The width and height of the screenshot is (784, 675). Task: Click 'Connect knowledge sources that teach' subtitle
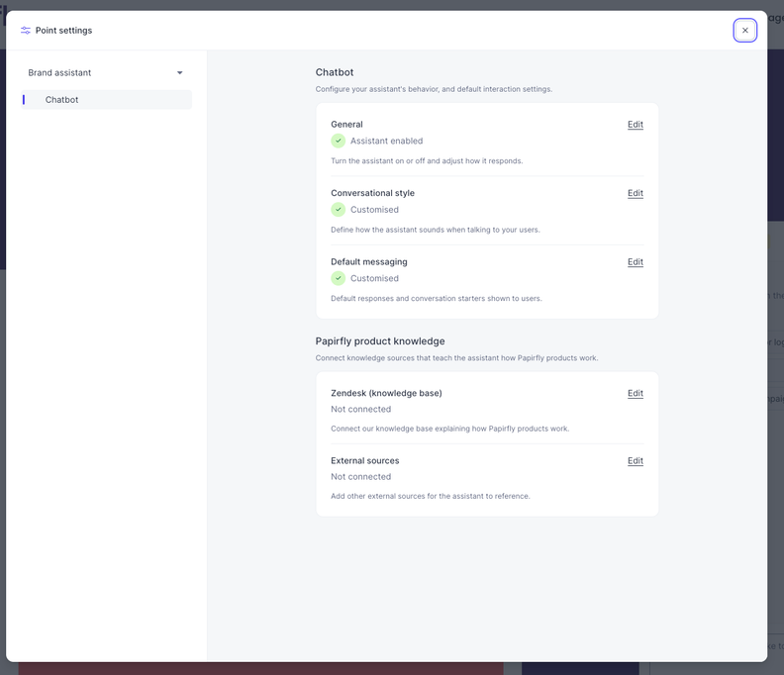tap(456, 358)
